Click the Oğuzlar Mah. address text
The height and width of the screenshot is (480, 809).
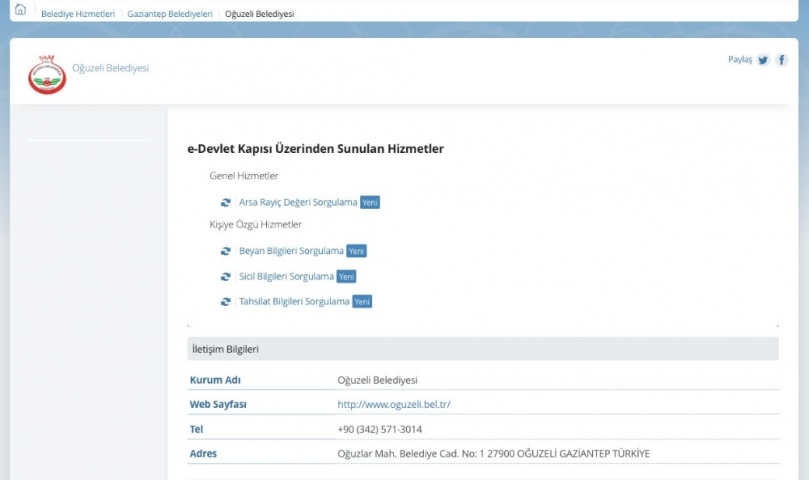(x=494, y=454)
